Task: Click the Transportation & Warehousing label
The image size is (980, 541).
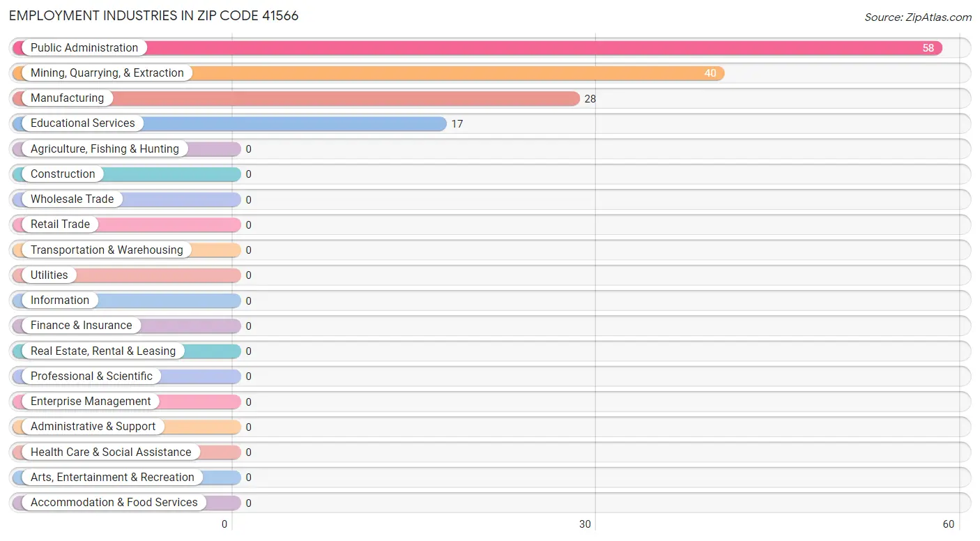Action: coord(107,250)
